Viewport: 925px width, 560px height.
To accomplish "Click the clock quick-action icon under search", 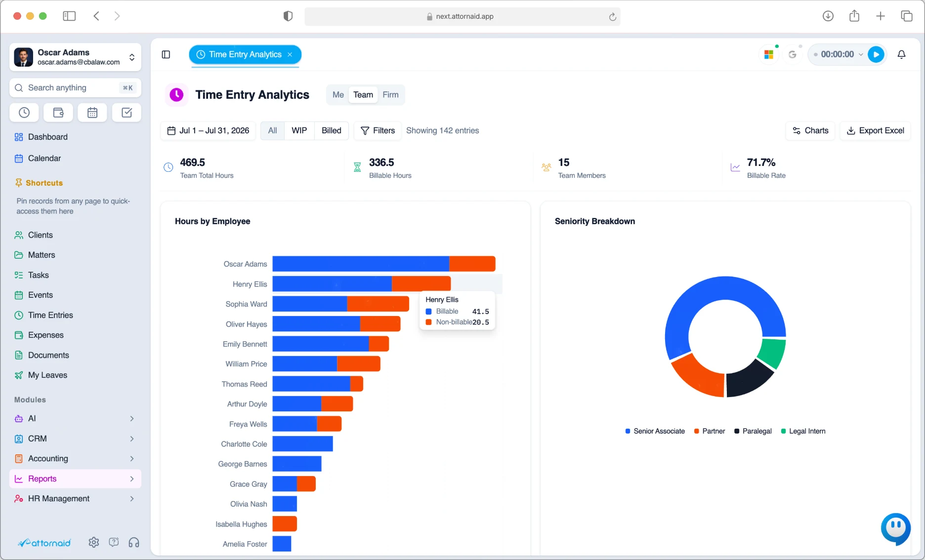I will pyautogui.click(x=24, y=113).
